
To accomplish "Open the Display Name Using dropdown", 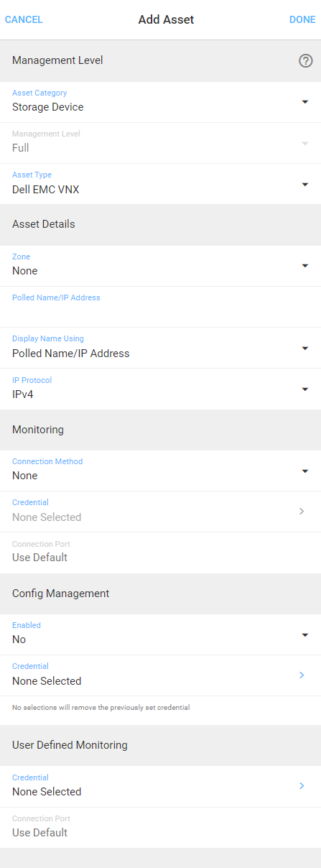I will [160, 348].
